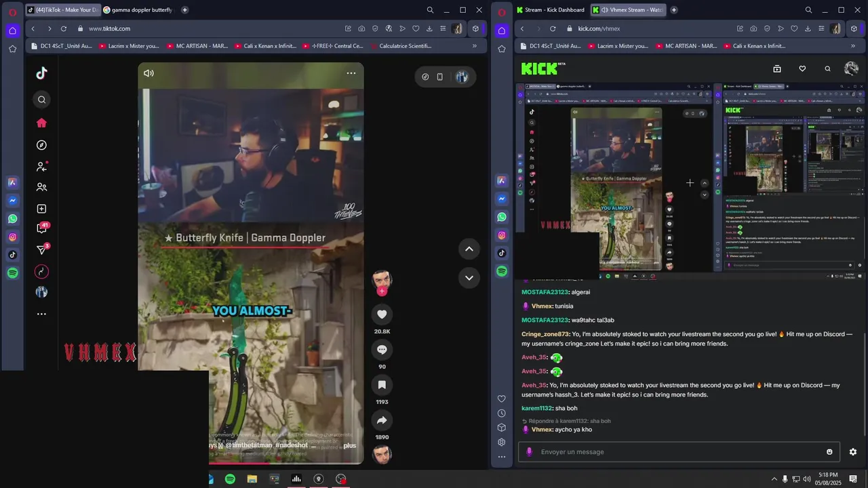Open TikTok LIVE icon in sidebar
The height and width of the screenshot is (488, 868).
pyautogui.click(x=41, y=272)
